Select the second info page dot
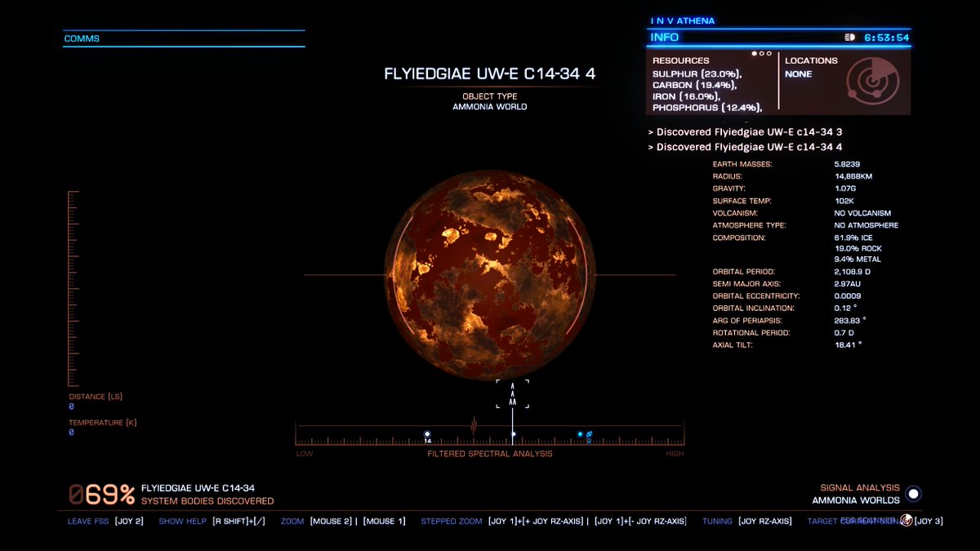This screenshot has width=980, height=551. click(x=761, y=53)
